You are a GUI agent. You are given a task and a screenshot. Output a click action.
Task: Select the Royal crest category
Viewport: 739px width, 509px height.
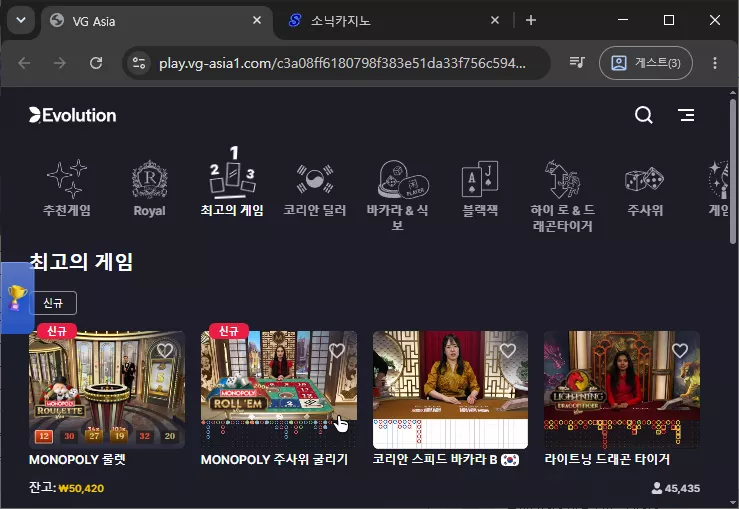click(149, 188)
